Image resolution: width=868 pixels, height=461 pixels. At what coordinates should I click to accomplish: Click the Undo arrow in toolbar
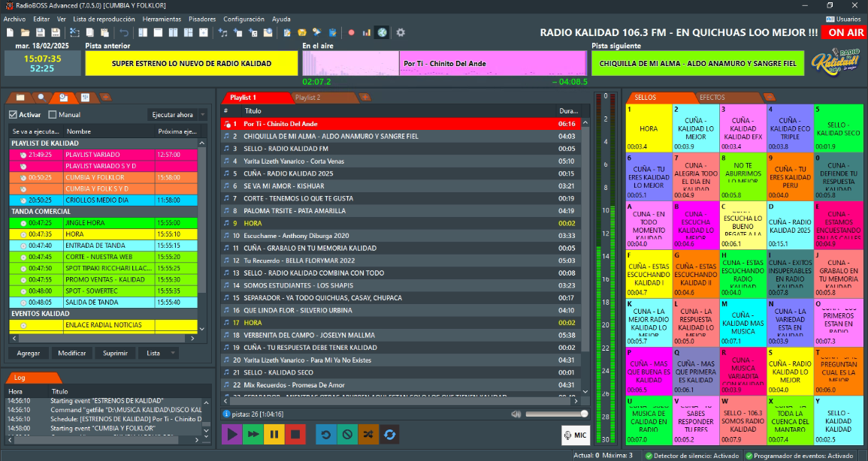(124, 32)
